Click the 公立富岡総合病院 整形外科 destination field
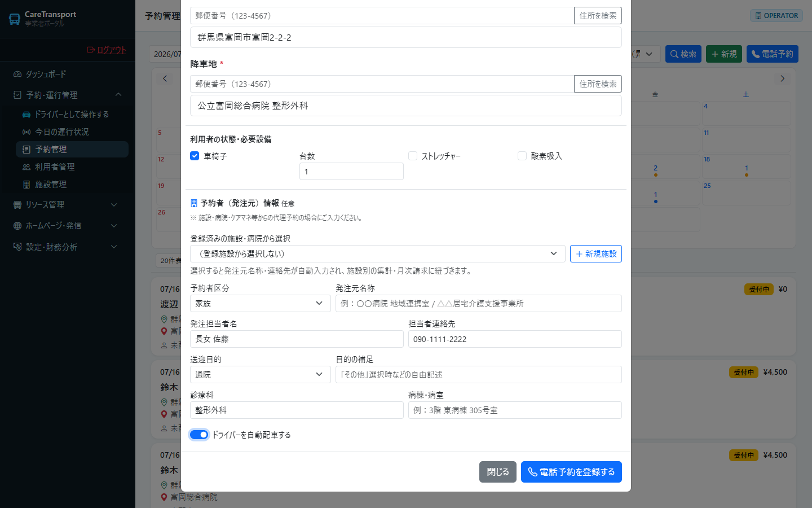 pos(406,106)
